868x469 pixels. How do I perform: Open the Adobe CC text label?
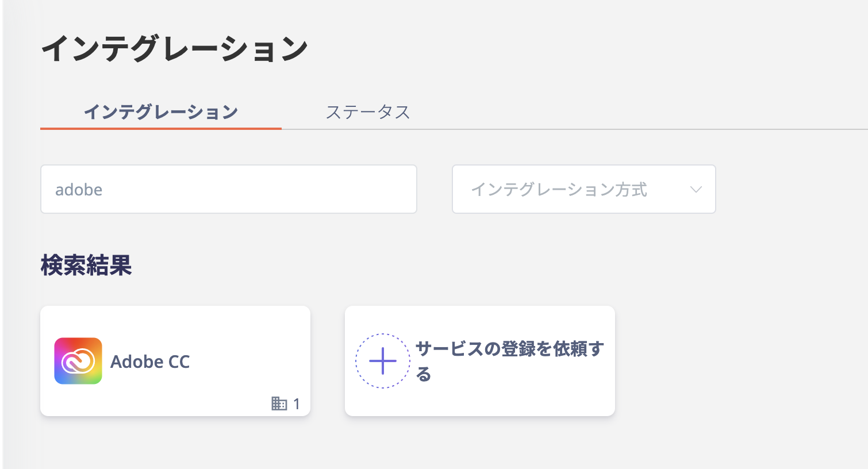pyautogui.click(x=150, y=362)
